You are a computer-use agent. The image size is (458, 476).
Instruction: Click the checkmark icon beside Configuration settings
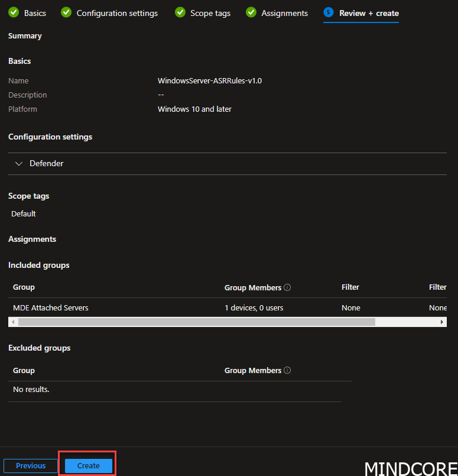point(66,12)
